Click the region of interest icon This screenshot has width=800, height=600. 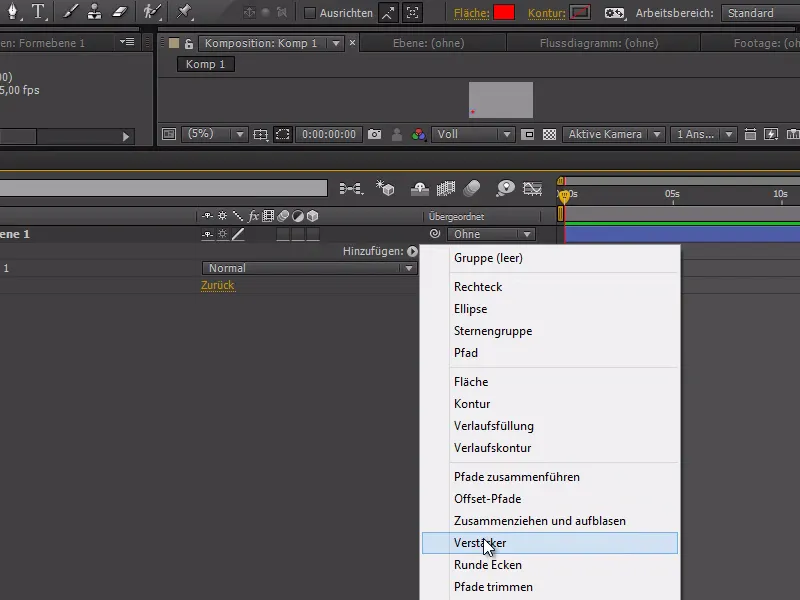[528, 134]
